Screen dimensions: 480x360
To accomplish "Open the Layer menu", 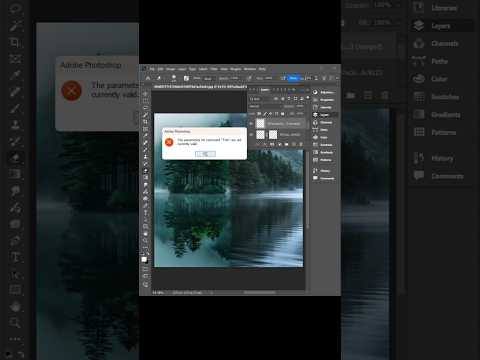I will click(182, 69).
